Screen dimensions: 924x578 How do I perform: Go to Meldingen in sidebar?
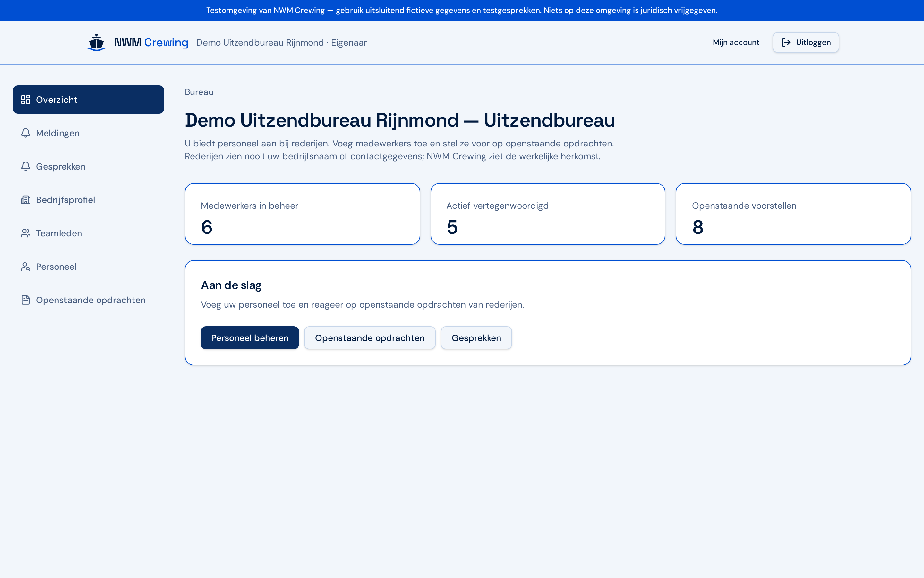click(x=89, y=133)
